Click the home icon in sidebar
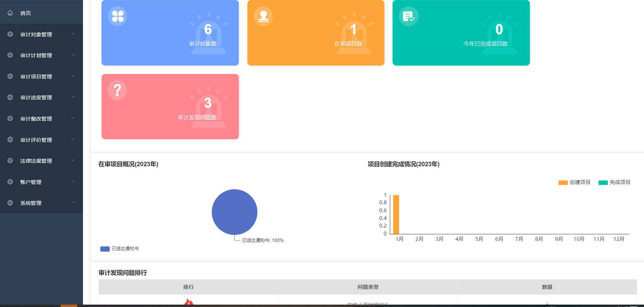 [x=10, y=13]
